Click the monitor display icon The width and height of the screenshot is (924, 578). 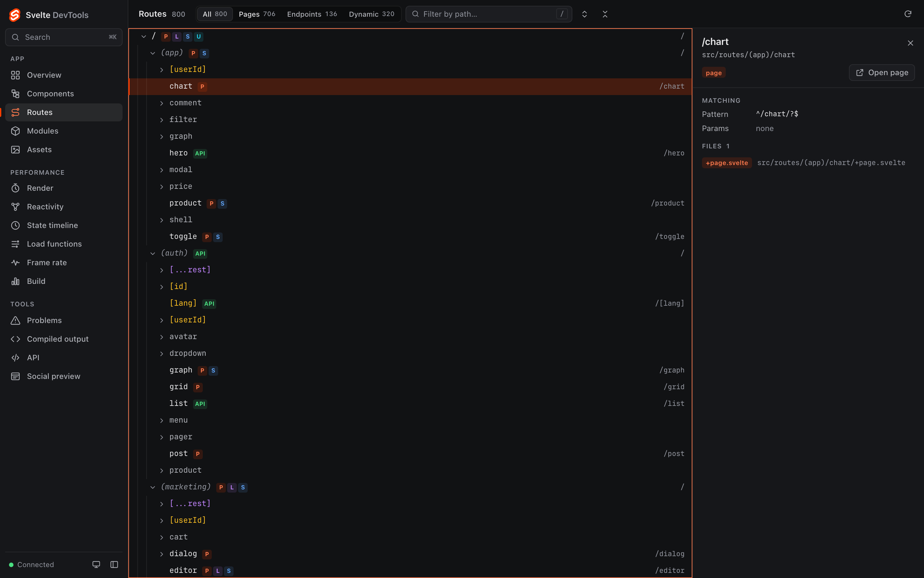96,565
